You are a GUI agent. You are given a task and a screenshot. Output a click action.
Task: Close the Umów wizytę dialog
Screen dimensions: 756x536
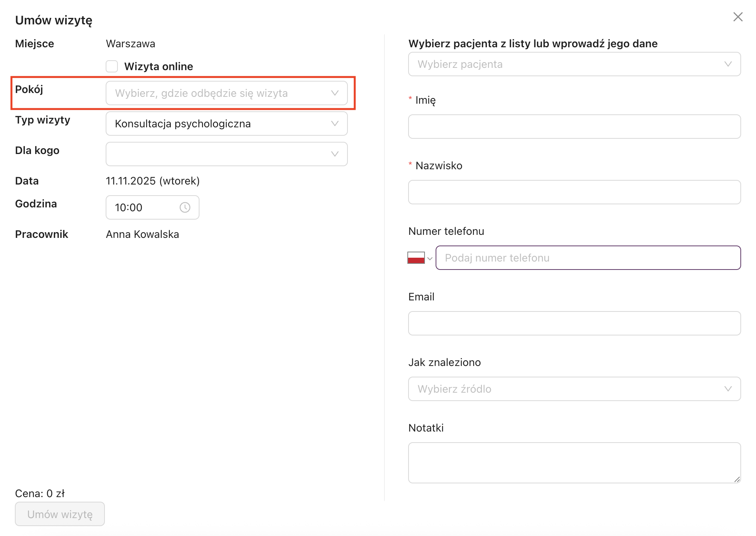pyautogui.click(x=738, y=17)
